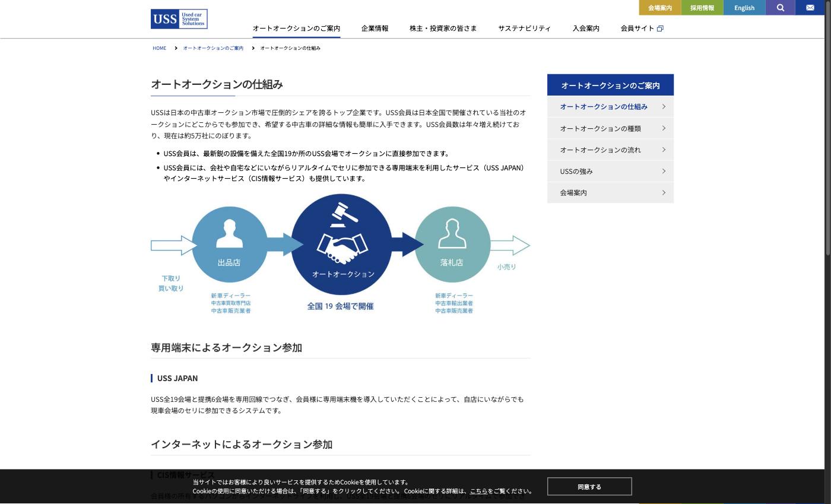The width and height of the screenshot is (831, 504).
Task: Click chevron in sidebar 会場案内 row
Action: coord(664,192)
